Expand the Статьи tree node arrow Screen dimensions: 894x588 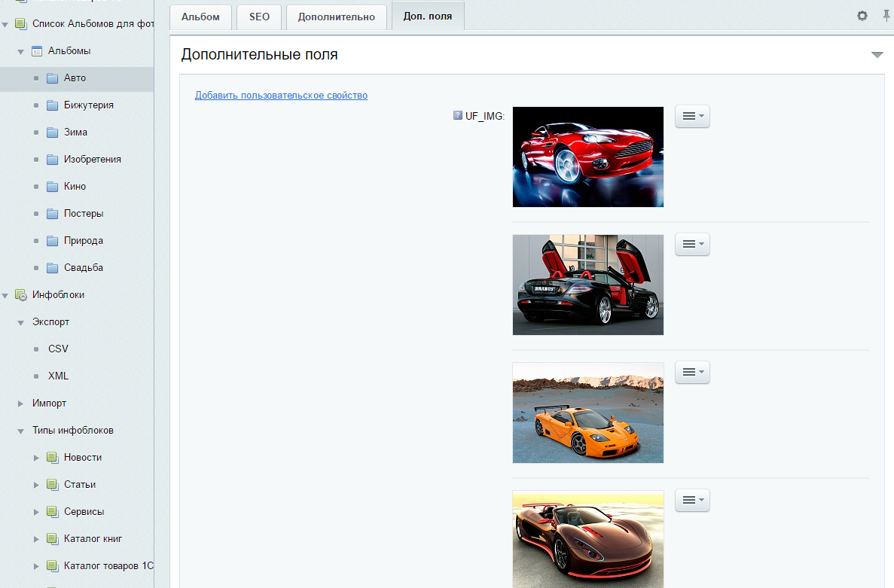pos(36,485)
